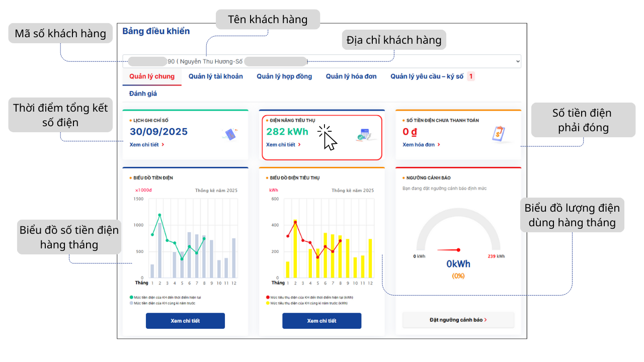Toggle the red legend for current consumption series
Image resolution: width=644 pixels, height=362 pixels.
pyautogui.click(x=268, y=297)
